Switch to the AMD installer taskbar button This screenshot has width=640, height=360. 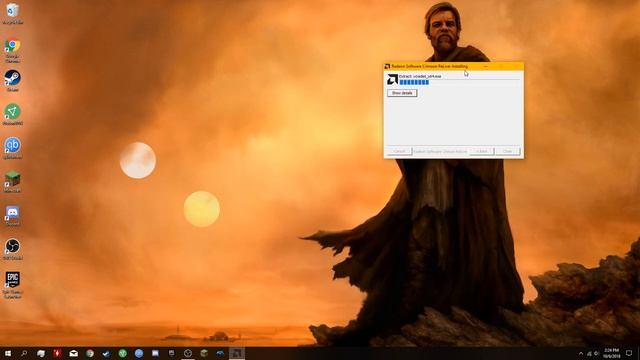click(x=237, y=353)
